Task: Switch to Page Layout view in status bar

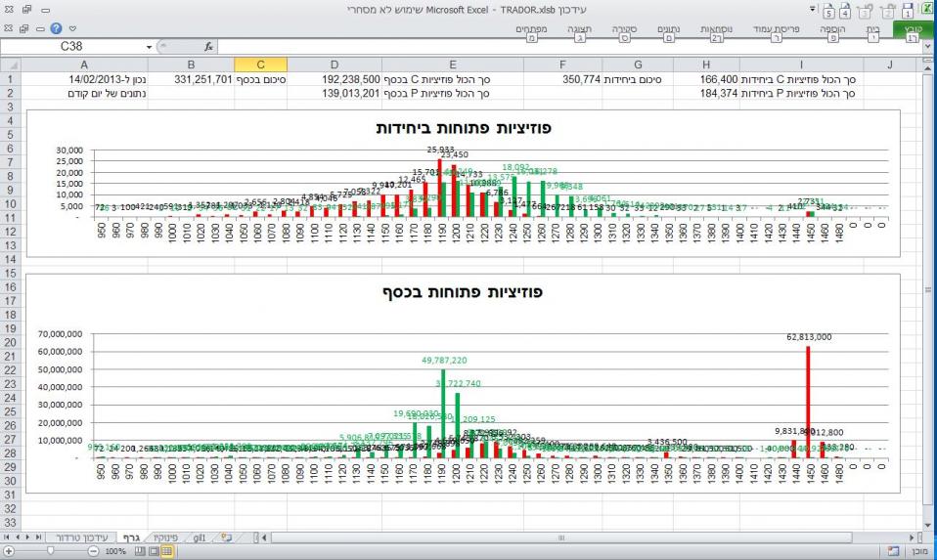Action: (x=152, y=551)
